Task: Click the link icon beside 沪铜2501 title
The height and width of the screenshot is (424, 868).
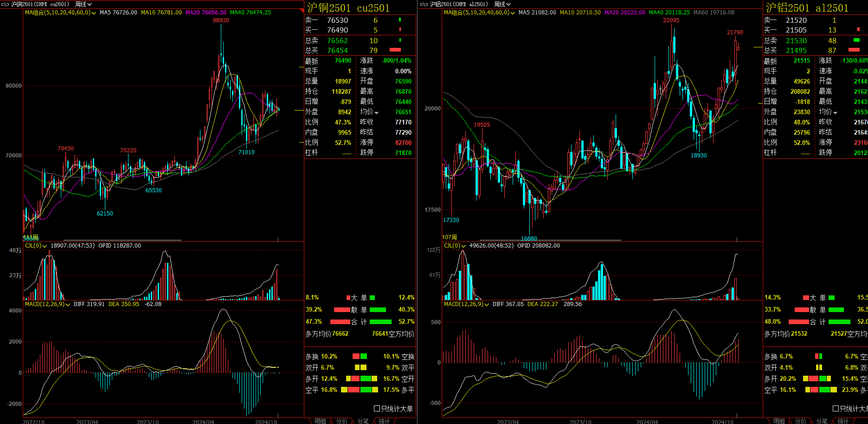Action: coord(5,4)
